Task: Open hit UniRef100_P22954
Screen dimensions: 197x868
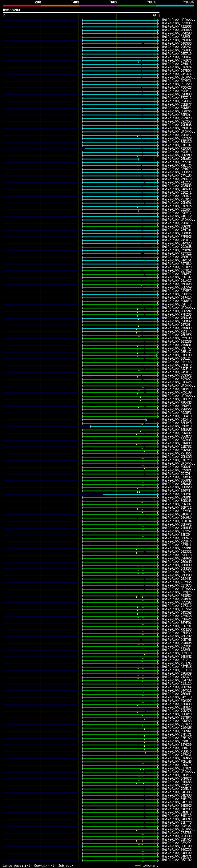Action: click(176, 37)
